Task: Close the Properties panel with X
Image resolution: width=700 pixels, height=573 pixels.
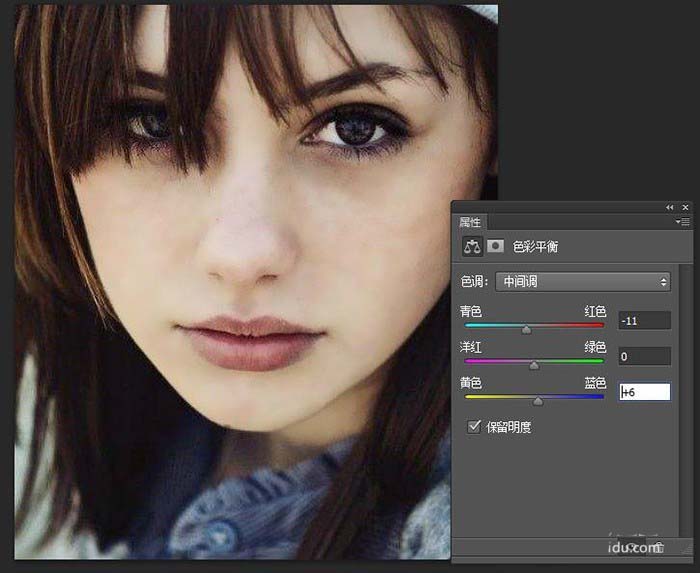Action: (685, 207)
